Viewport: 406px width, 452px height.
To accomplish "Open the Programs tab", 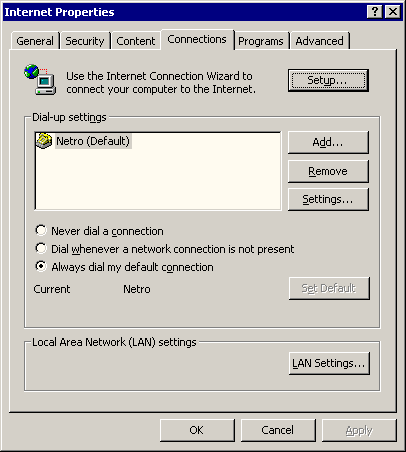I will point(261,41).
